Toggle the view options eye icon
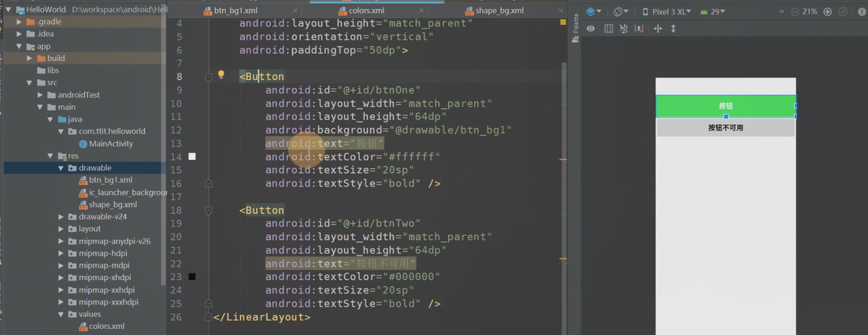868x335 pixels. pyautogui.click(x=591, y=28)
